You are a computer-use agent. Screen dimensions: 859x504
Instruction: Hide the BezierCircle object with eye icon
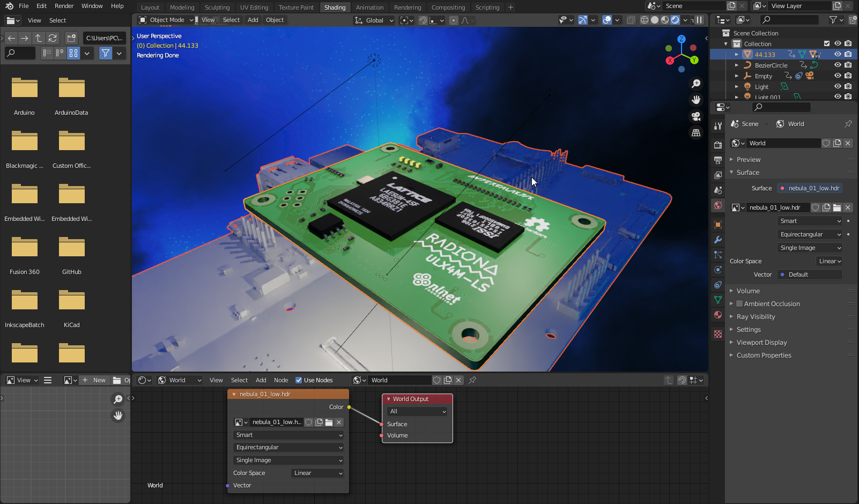838,65
